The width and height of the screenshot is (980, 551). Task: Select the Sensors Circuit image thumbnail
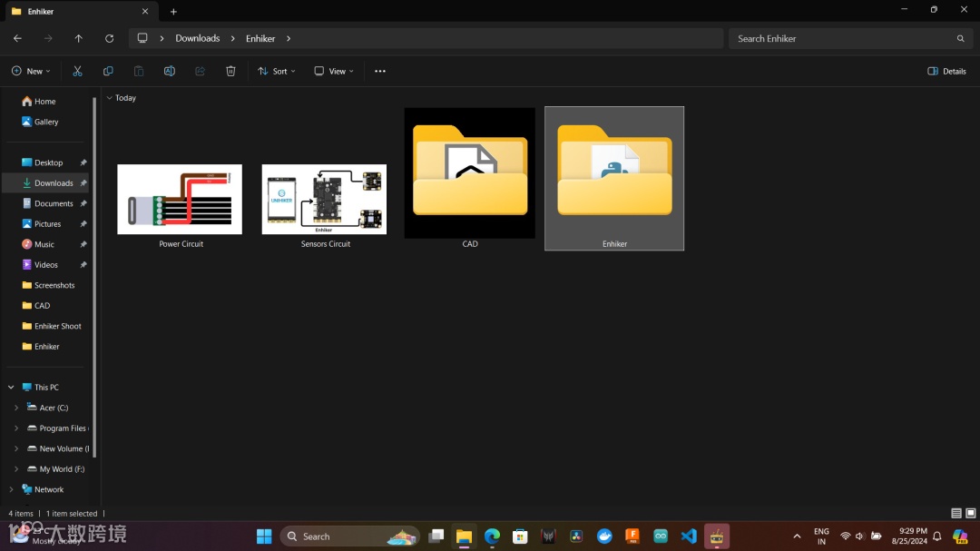[x=324, y=200]
